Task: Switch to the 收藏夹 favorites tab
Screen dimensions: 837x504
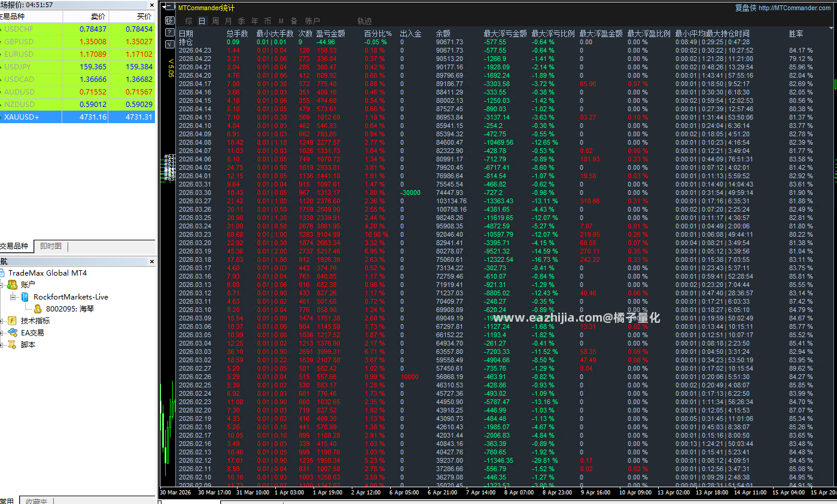Action: (x=36, y=501)
